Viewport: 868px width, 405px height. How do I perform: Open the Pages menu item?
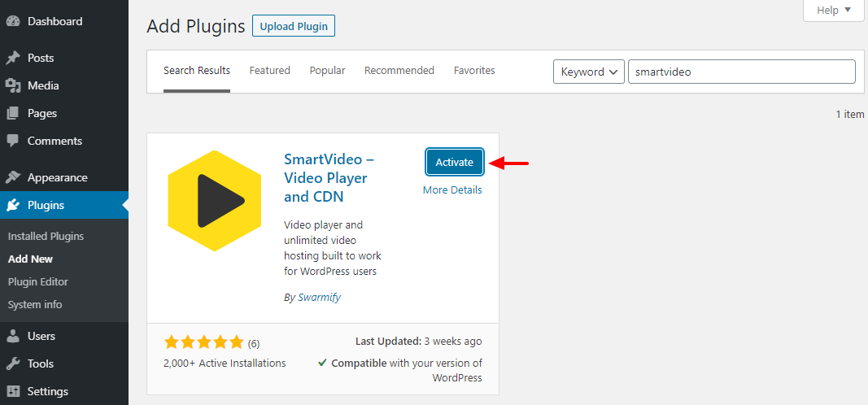point(64,113)
